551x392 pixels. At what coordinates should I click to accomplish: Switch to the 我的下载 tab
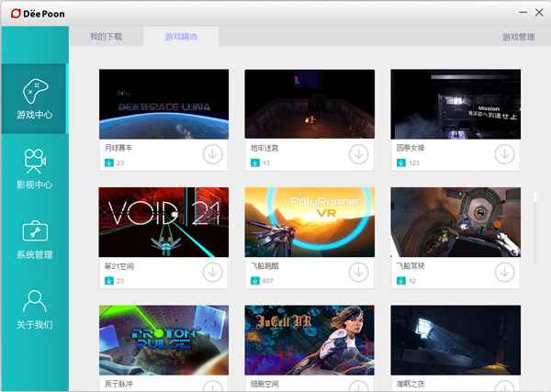pyautogui.click(x=107, y=37)
